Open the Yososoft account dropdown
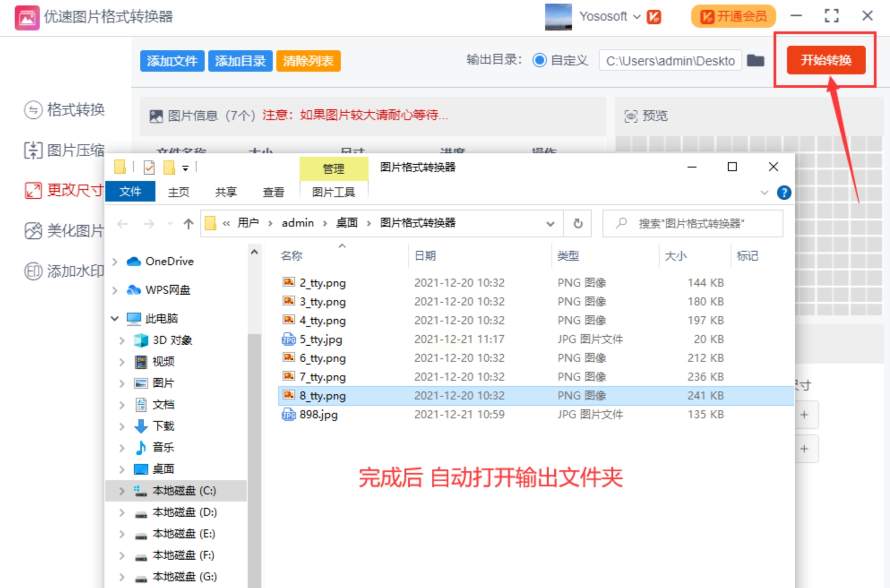The image size is (890, 588). point(636,17)
